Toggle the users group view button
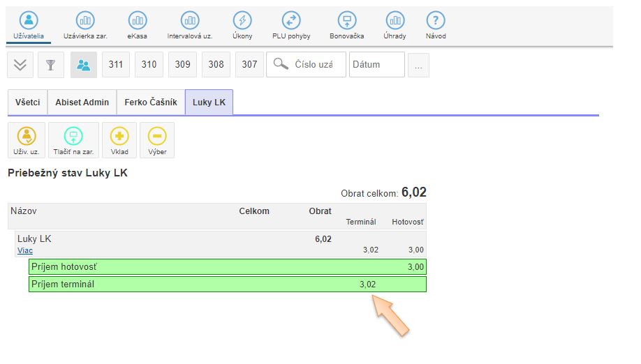 point(84,65)
